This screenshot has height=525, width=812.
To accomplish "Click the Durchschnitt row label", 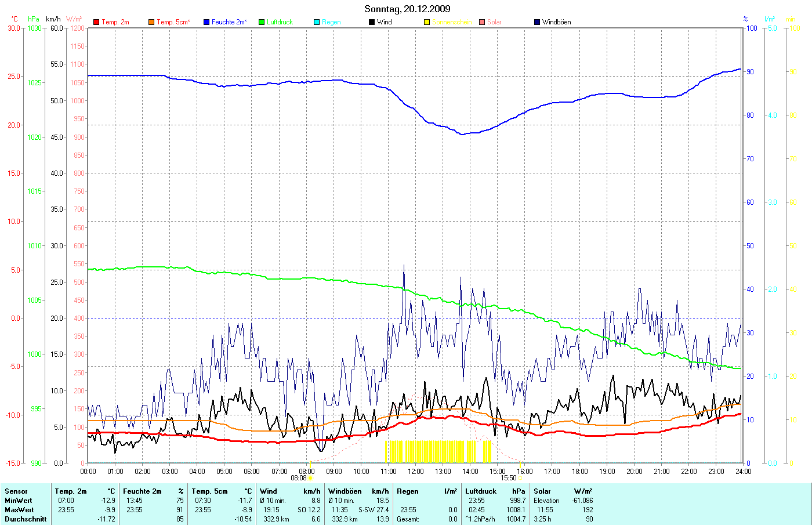I will click(x=26, y=519).
